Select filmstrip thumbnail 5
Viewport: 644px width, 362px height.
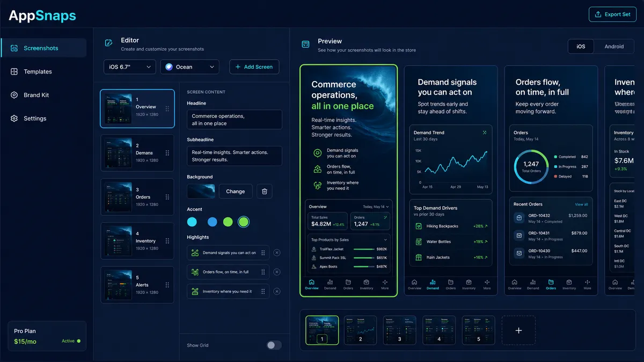coord(478,330)
